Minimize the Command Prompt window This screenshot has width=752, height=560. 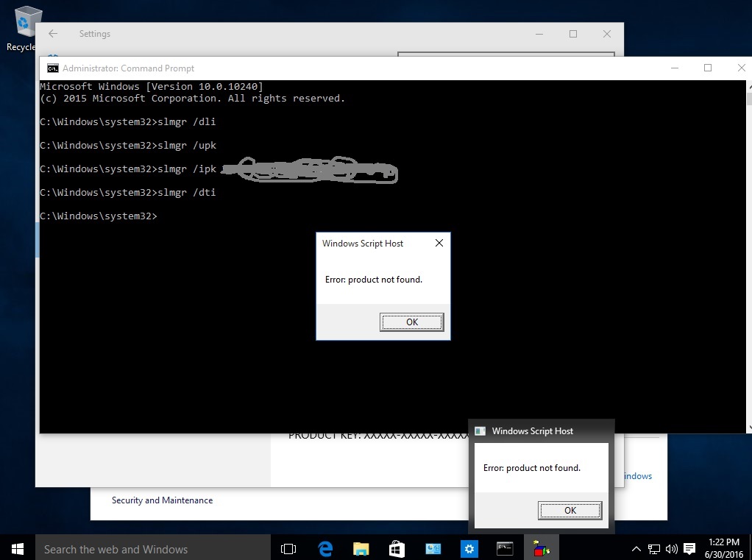click(674, 68)
